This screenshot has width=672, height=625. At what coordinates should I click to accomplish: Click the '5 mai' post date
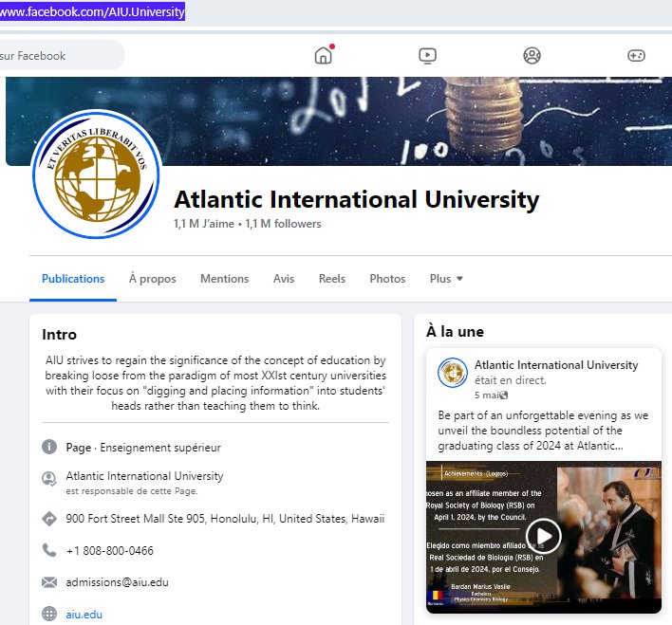(486, 395)
